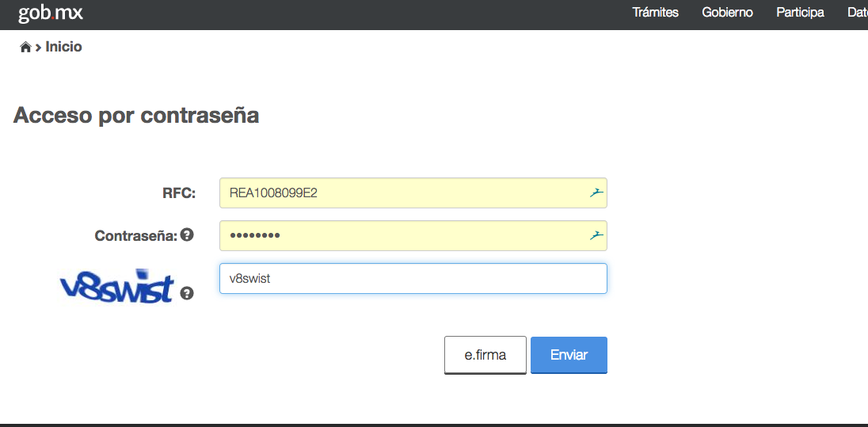Open the partially visible Datos menu
The width and height of the screenshot is (868, 427).
tap(858, 12)
